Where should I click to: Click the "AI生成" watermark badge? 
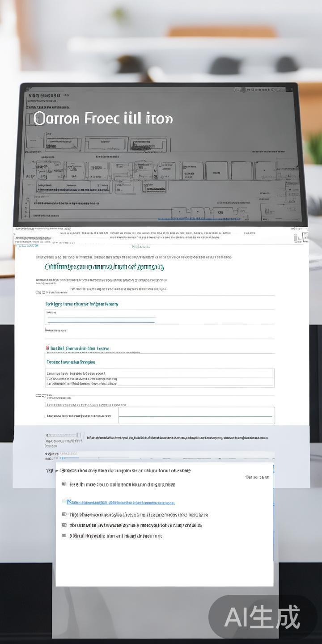pyautogui.click(x=263, y=617)
